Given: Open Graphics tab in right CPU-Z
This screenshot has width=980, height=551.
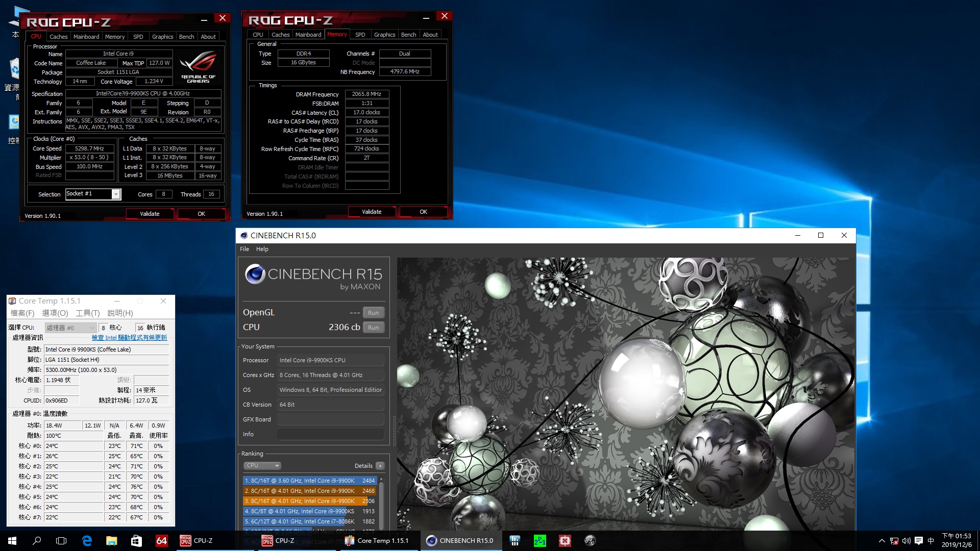Looking at the screenshot, I should pos(384,35).
